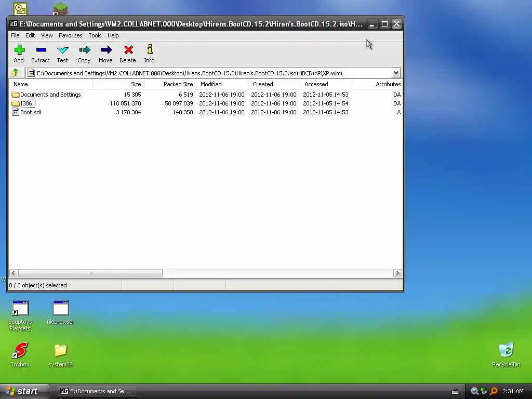Select the Boot.sdi file icon
Viewport: 532px width, 399px height.
coord(15,112)
